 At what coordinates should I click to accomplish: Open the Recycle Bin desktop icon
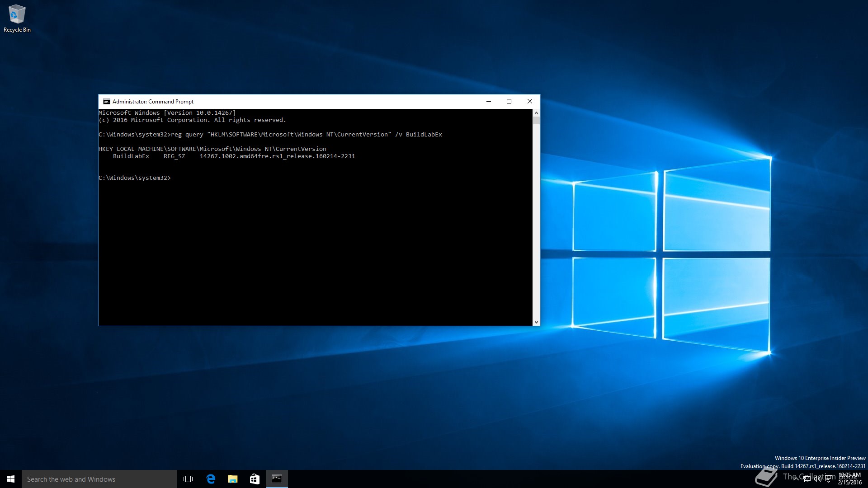coord(17,19)
